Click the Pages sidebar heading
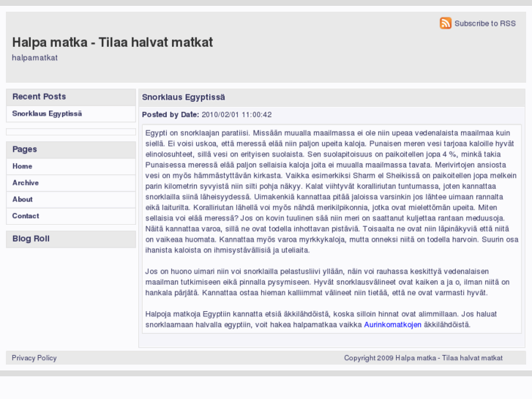This screenshot has width=532, height=399. (x=25, y=149)
